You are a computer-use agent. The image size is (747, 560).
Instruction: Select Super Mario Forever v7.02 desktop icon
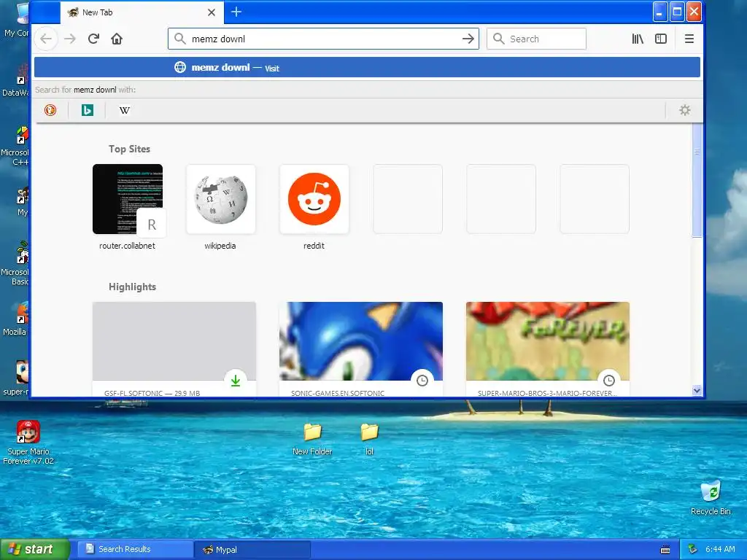point(28,443)
